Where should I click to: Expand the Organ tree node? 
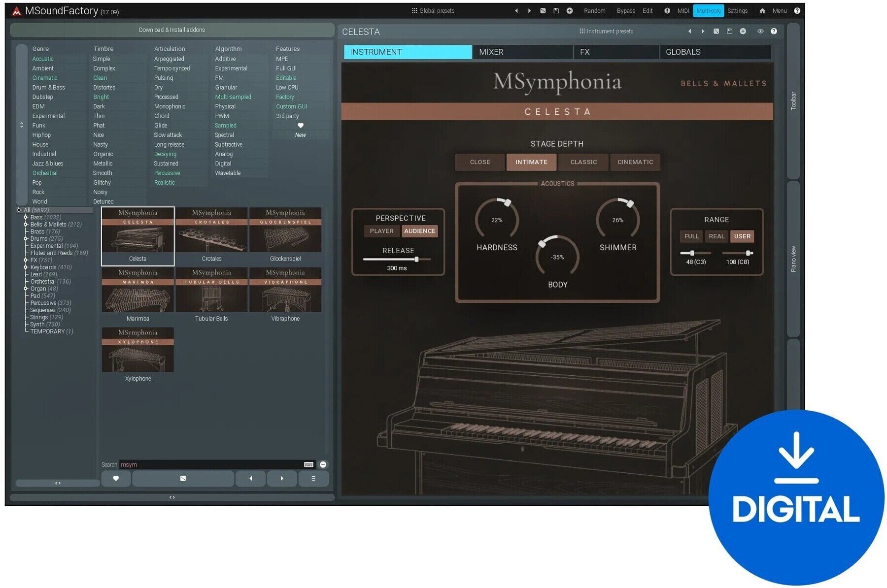coord(26,289)
